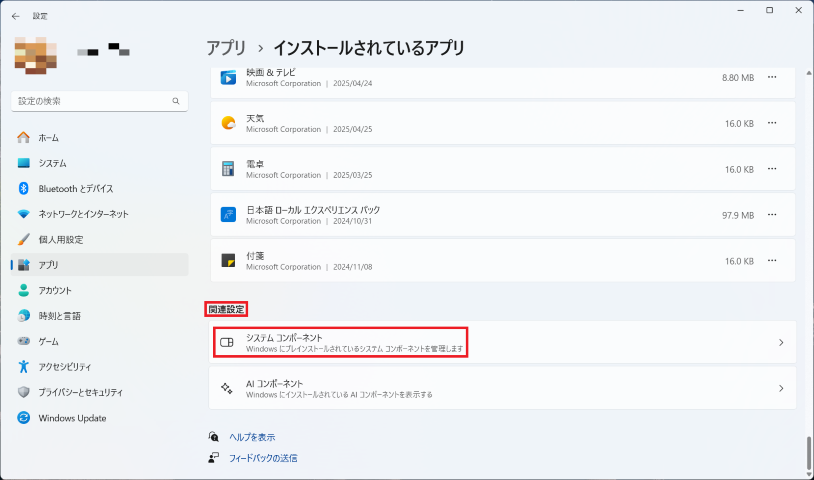This screenshot has width=814, height=480.
Task: Open the 付箋 more options menu
Action: [772, 260]
